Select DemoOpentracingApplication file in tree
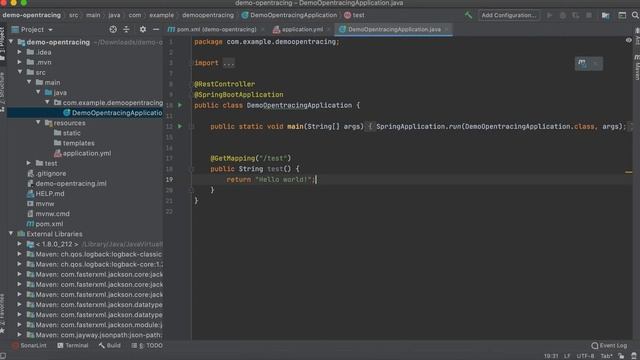 113,113
